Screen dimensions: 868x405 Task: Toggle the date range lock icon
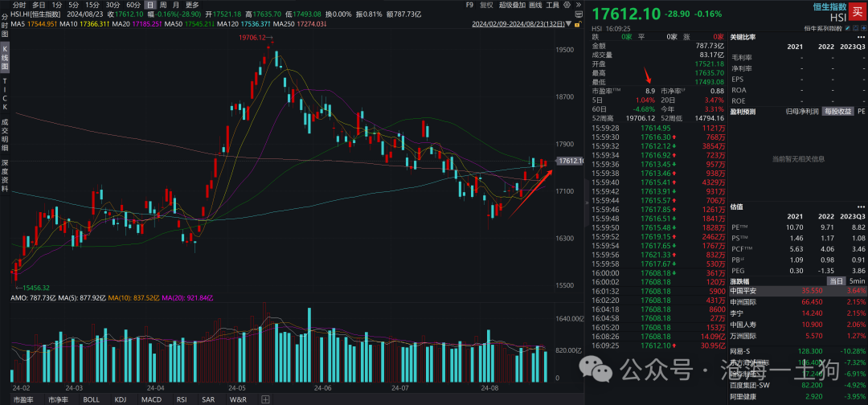[x=578, y=24]
